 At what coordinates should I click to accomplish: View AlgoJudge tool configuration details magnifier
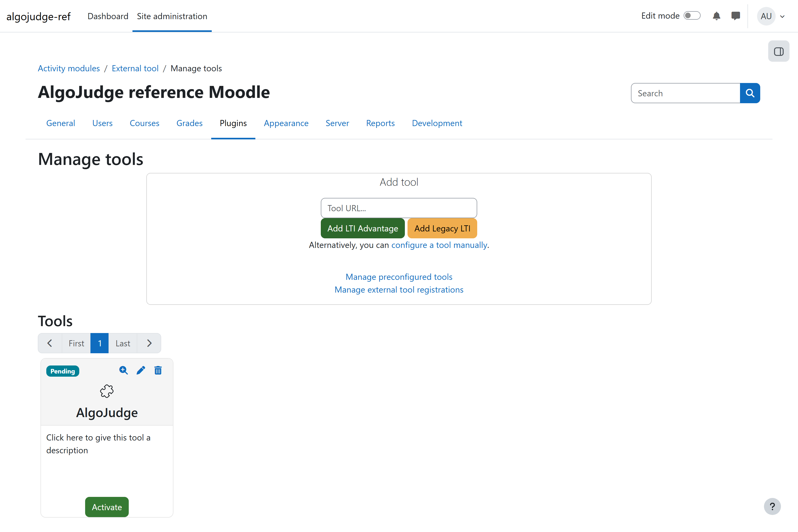(123, 370)
